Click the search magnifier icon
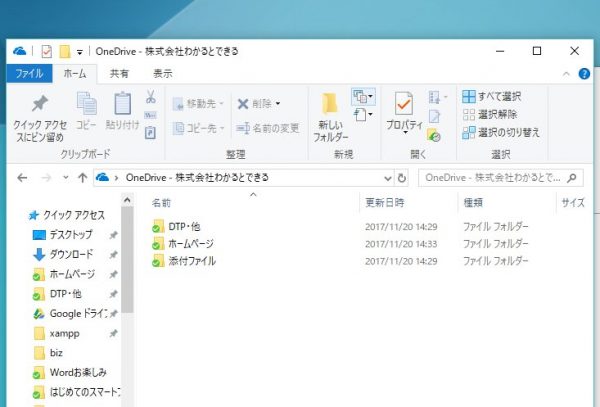The height and width of the screenshot is (407, 600). pos(572,178)
